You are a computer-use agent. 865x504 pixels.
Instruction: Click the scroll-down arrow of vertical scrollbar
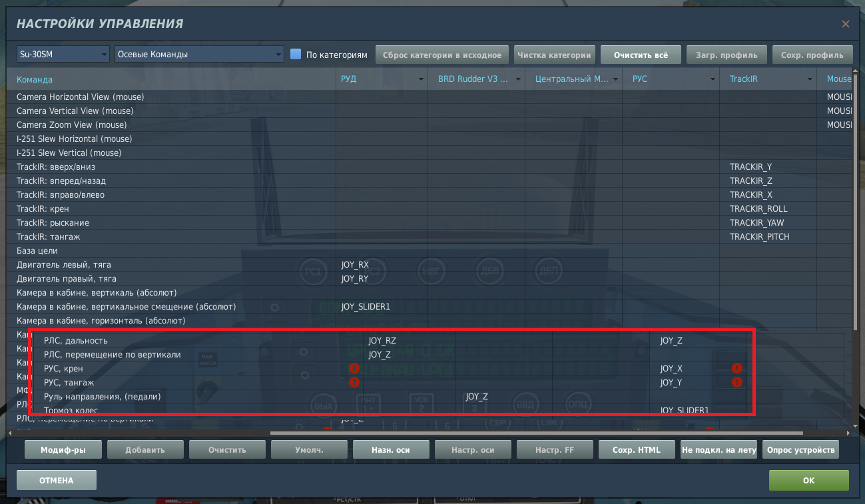[x=856, y=425]
